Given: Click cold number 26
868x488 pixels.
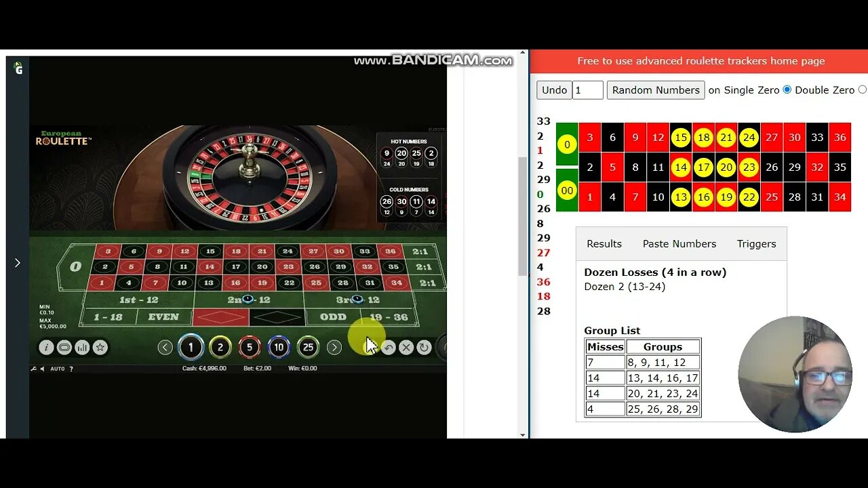Looking at the screenshot, I should coord(387,202).
